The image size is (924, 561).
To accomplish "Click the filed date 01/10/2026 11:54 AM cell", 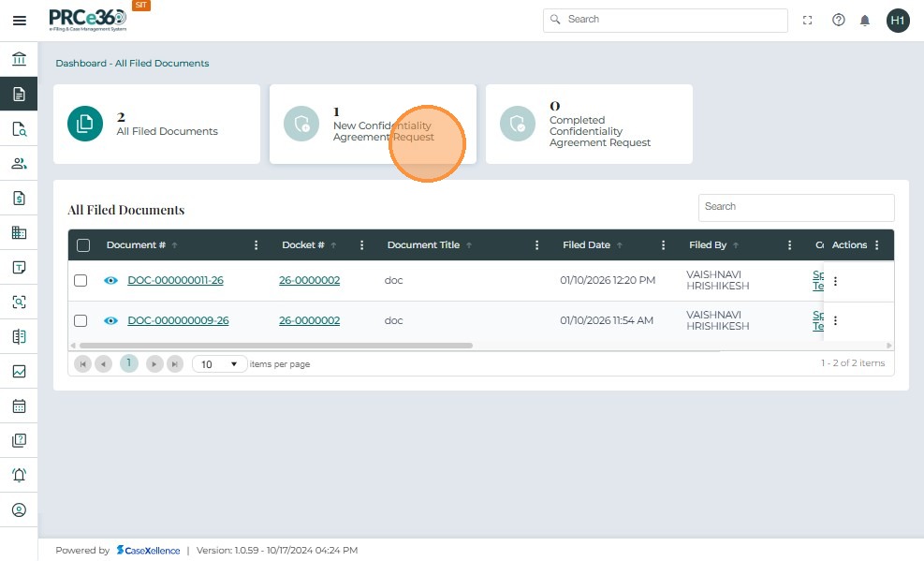I will point(607,320).
